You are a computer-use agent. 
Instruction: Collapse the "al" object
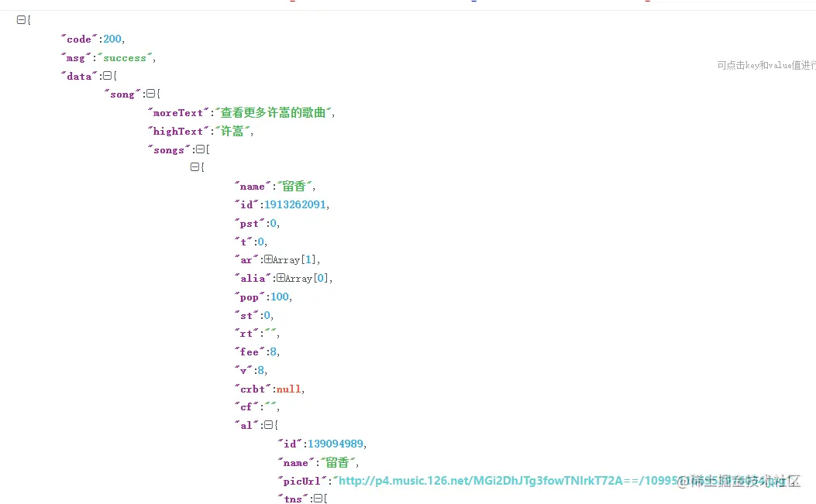[268, 425]
